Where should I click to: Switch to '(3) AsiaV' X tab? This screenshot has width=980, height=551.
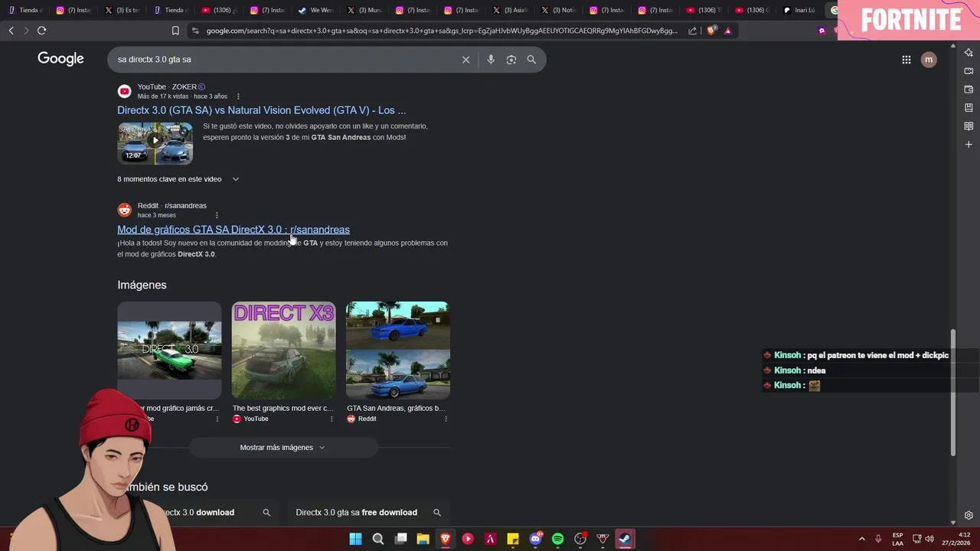click(x=511, y=10)
